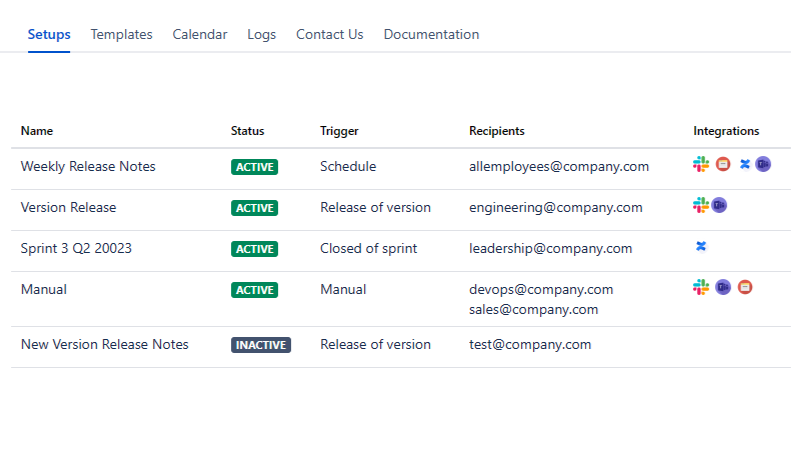The width and height of the screenshot is (791, 450).
Task: Click red announcement icon in Manual setup row
Action: click(745, 287)
